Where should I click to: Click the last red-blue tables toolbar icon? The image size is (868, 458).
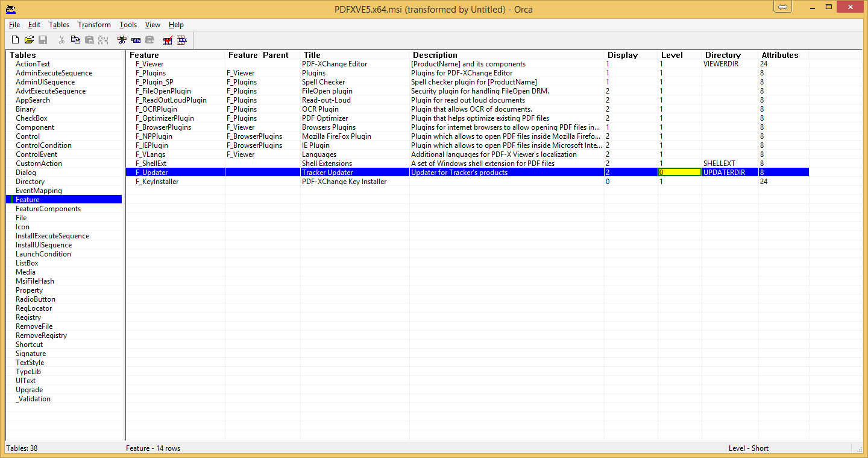(x=181, y=40)
